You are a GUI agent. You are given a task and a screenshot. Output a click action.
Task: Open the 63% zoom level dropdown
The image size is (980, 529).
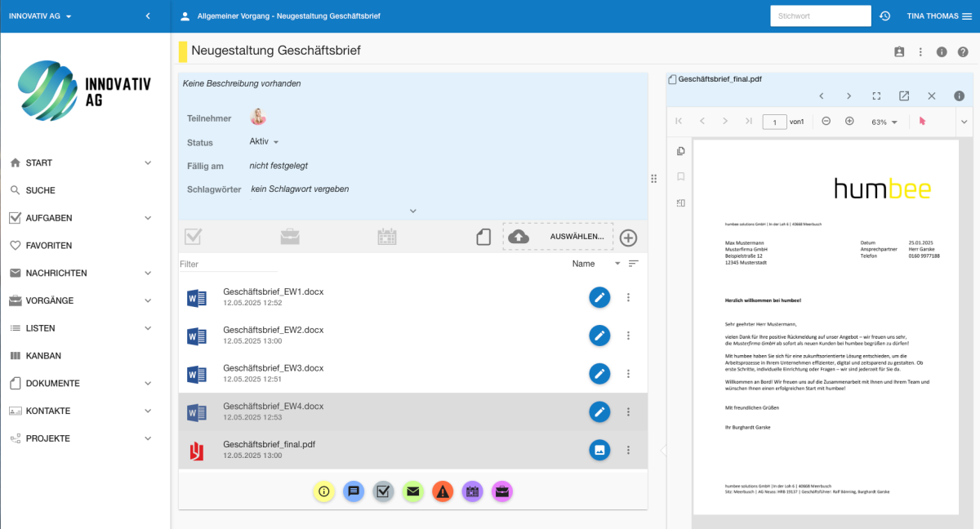[x=884, y=122]
